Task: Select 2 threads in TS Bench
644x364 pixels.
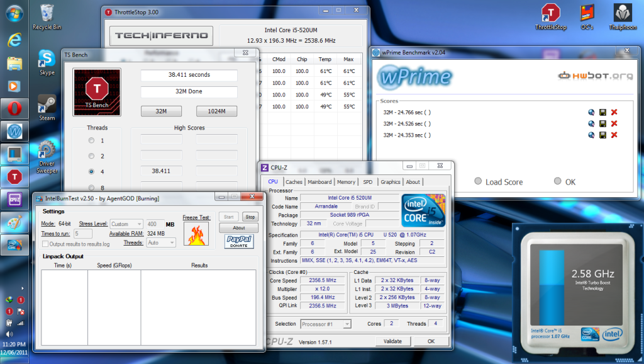Action: pyautogui.click(x=91, y=156)
